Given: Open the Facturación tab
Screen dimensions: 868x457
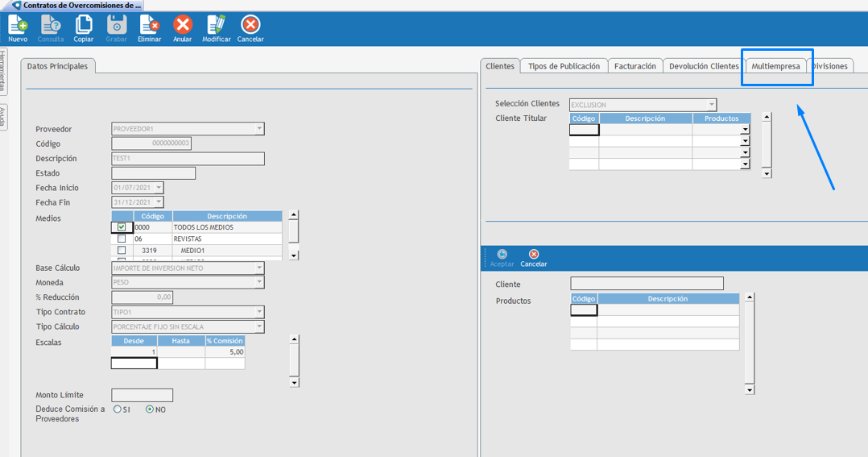Looking at the screenshot, I should (x=634, y=66).
